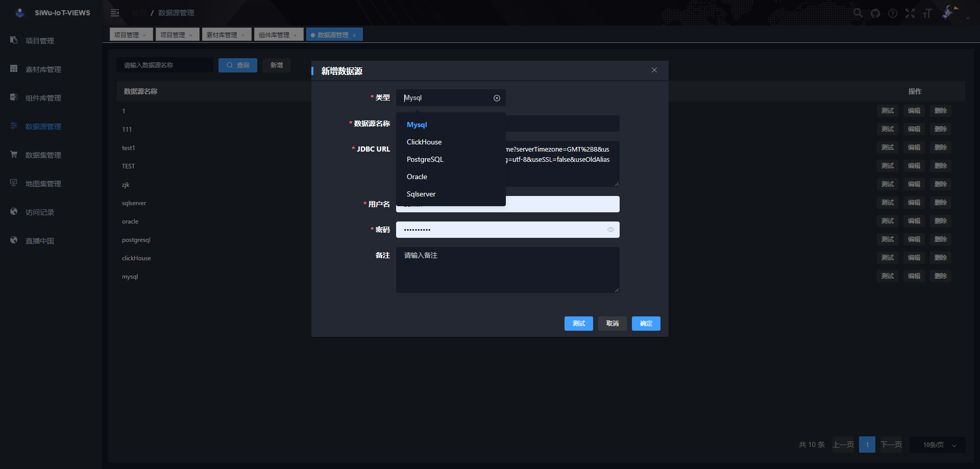Collapse sidebar using the hamburger icon
Viewport: 980px width, 469px height.
coord(115,13)
